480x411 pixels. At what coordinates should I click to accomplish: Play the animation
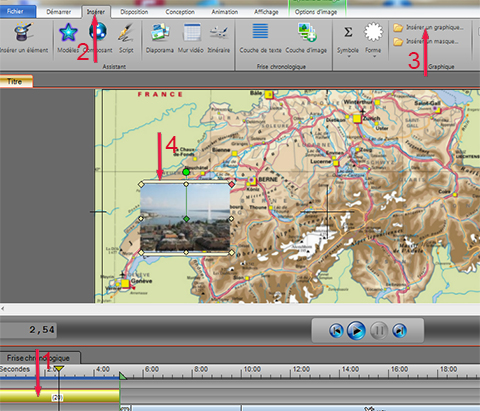356,331
